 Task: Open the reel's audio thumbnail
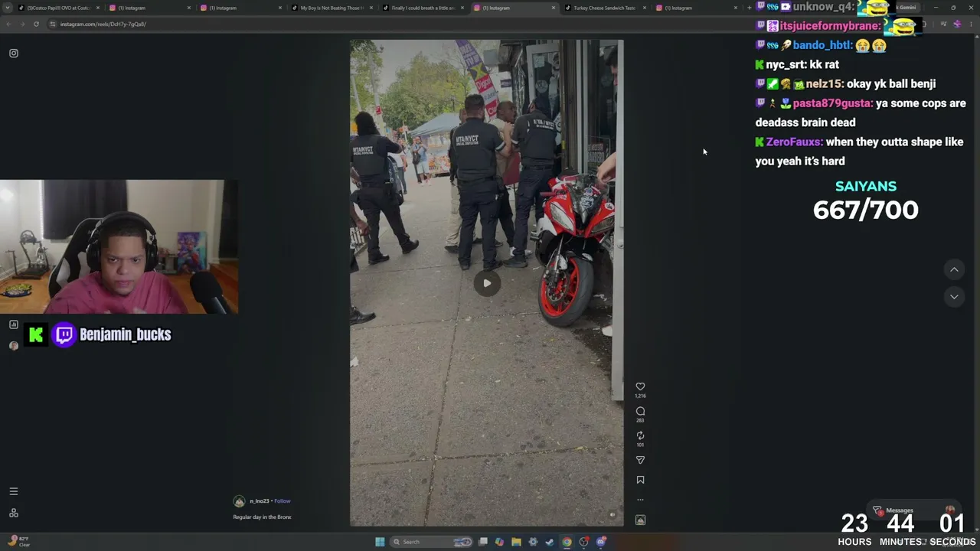tap(640, 520)
